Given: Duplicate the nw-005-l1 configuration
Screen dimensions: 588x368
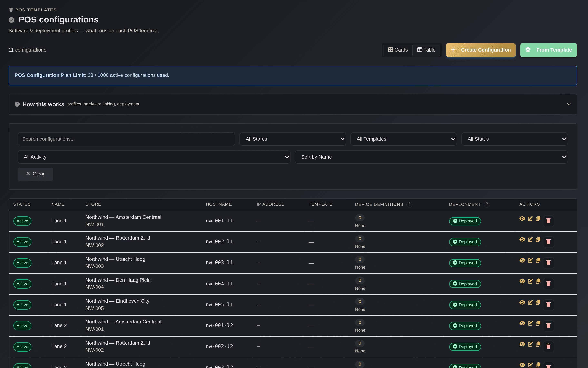Looking at the screenshot, I should [x=538, y=302].
